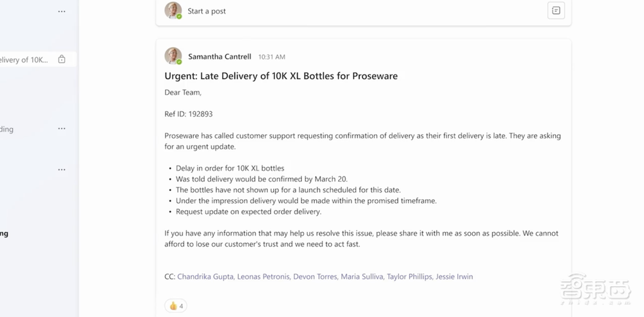Click the thumbs up reaction with 4 likes
Viewport: 644px width, 317px height.
pyautogui.click(x=176, y=306)
